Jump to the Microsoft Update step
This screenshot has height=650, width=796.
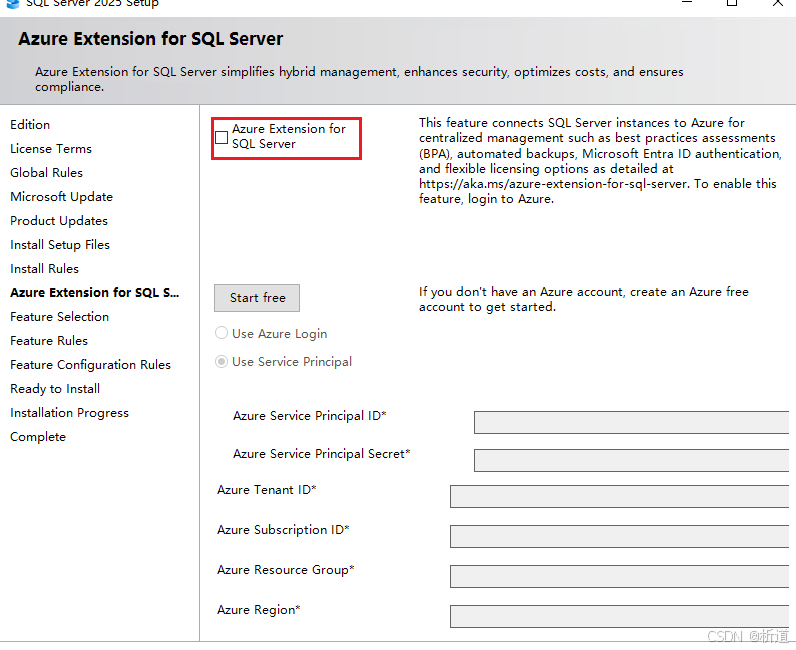pyautogui.click(x=61, y=197)
